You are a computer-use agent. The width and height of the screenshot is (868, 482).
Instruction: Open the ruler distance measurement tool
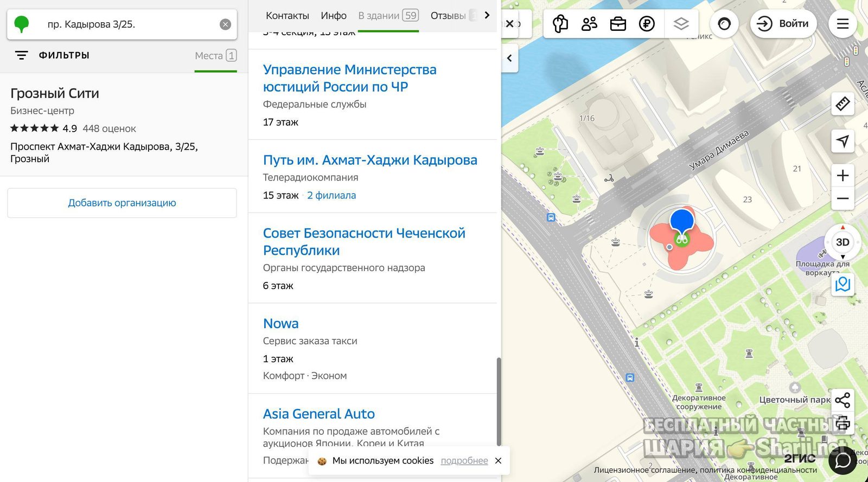pos(843,104)
